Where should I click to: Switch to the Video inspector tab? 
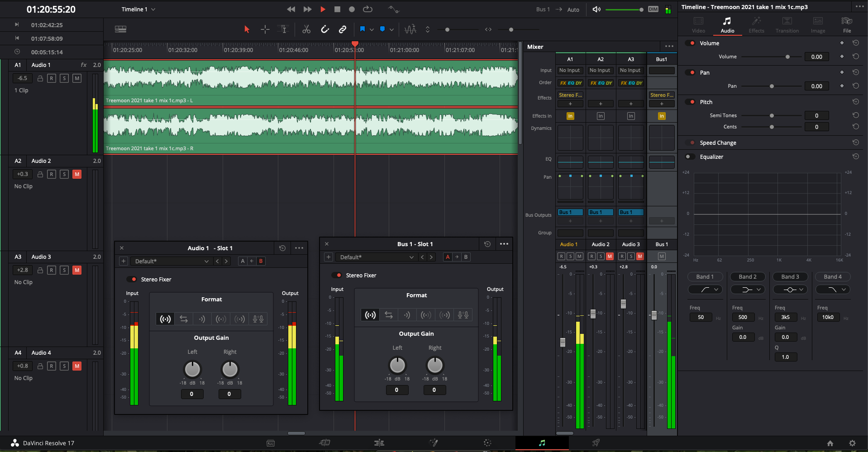pos(698,25)
